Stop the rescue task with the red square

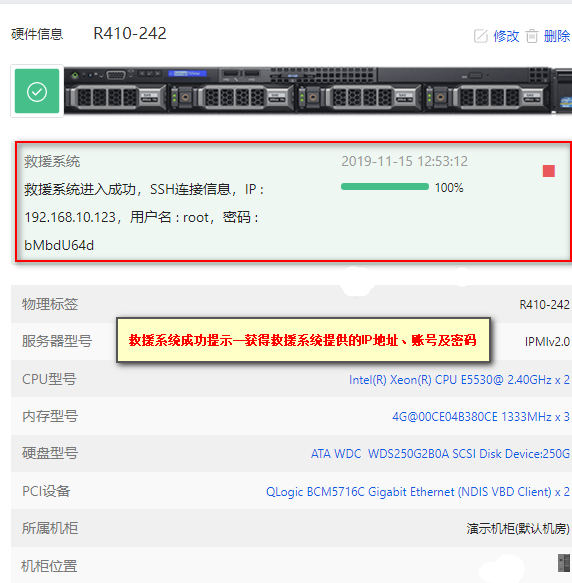click(549, 171)
